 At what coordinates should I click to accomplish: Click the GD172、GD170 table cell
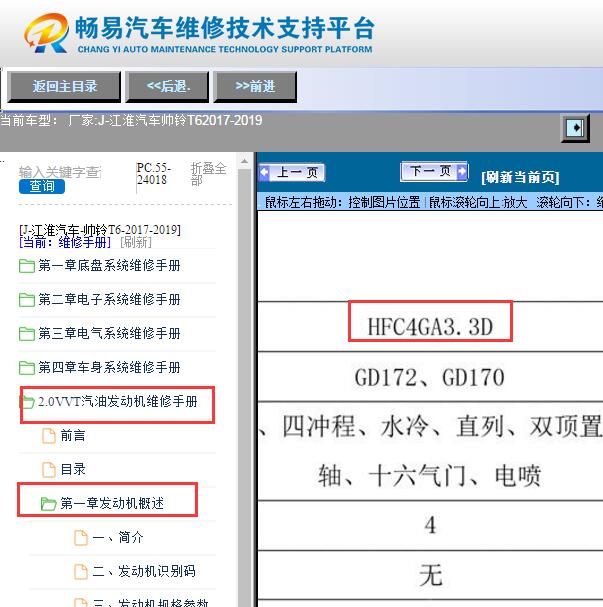pos(430,377)
